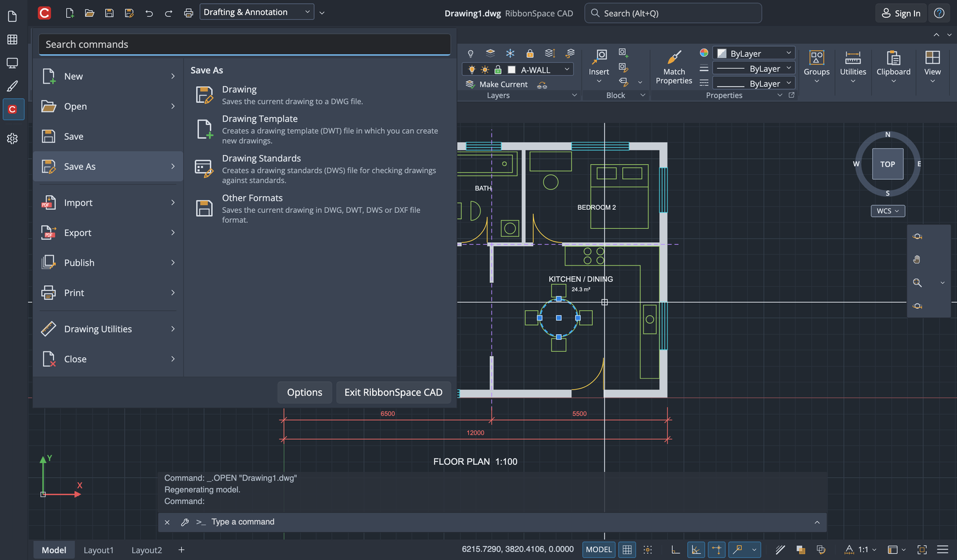Click the grid icon in left sidebar
The width and height of the screenshot is (957, 560).
point(12,39)
